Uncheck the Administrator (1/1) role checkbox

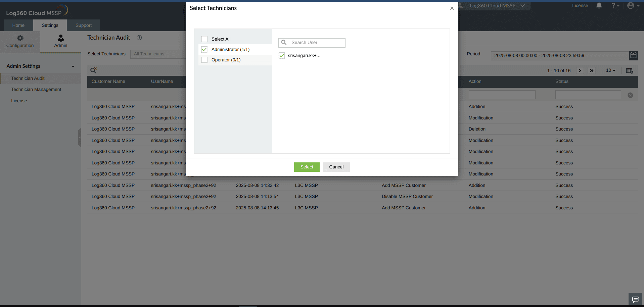204,49
